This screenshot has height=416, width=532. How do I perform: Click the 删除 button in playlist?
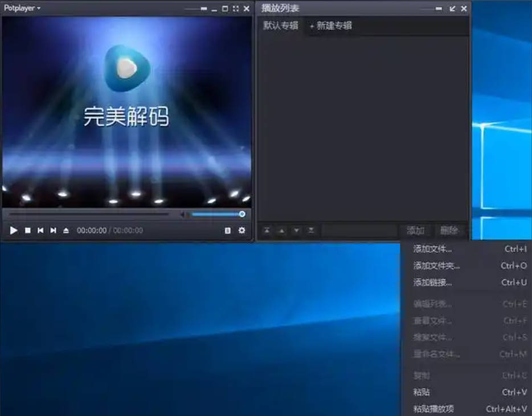pyautogui.click(x=450, y=230)
